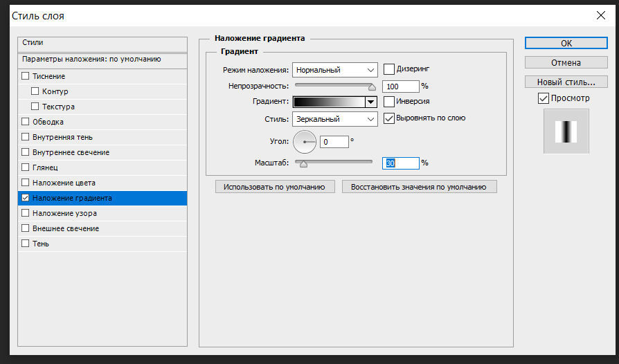
Task: Select the Наложение цвета row label
Action: pos(64,183)
